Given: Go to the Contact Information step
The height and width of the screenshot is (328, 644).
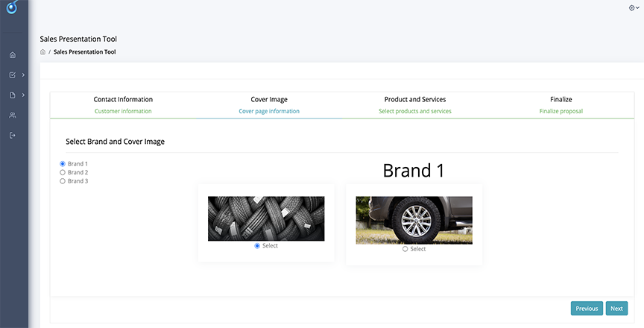Looking at the screenshot, I should (x=123, y=105).
